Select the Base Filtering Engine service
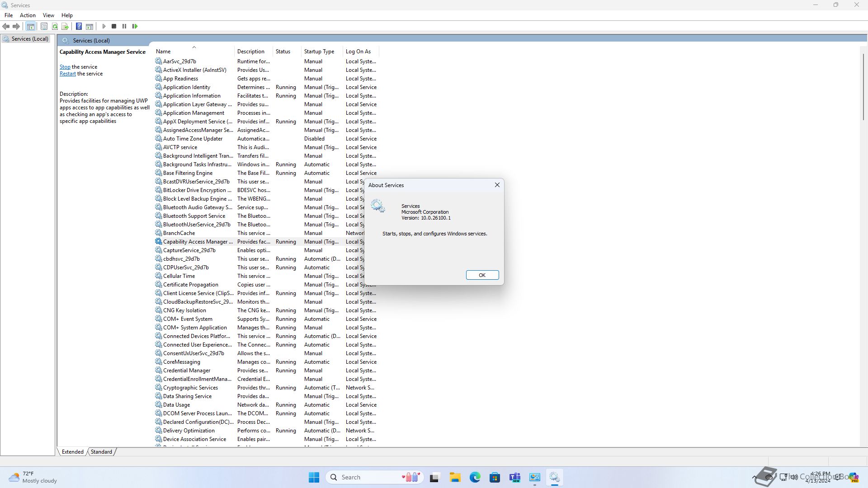Image resolution: width=868 pixels, height=488 pixels. [266, 173]
